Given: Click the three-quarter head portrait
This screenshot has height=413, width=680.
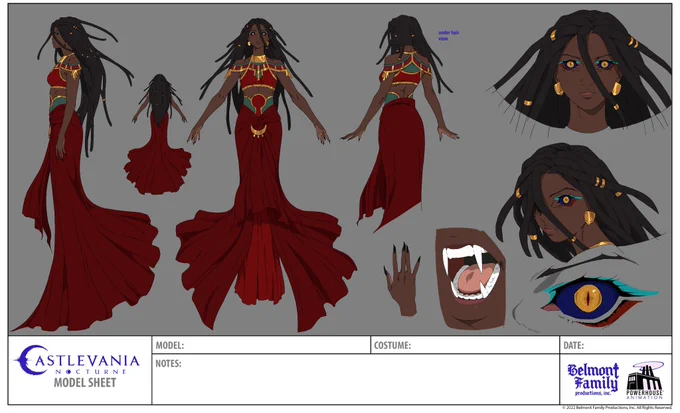Looking at the screenshot, I should [x=579, y=202].
